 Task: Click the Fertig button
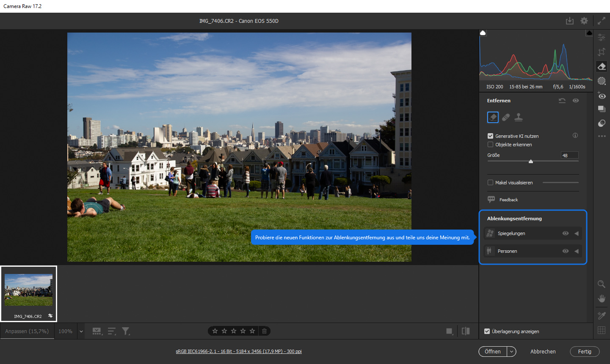pyautogui.click(x=585, y=352)
